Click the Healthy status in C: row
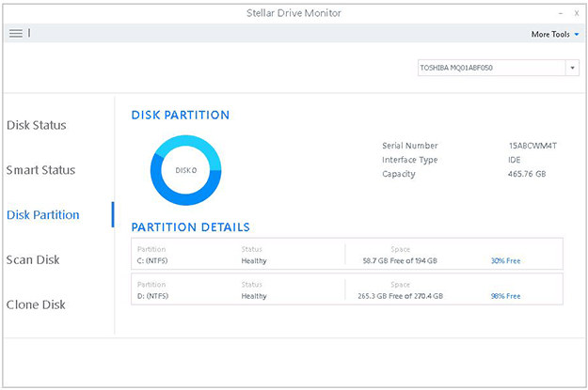The image size is (588, 390). click(x=254, y=260)
